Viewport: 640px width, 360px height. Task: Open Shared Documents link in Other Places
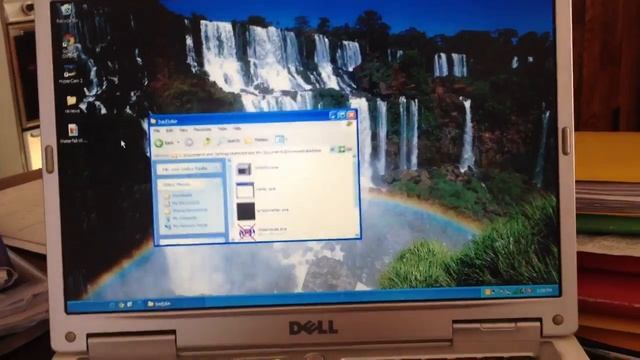coord(187,210)
